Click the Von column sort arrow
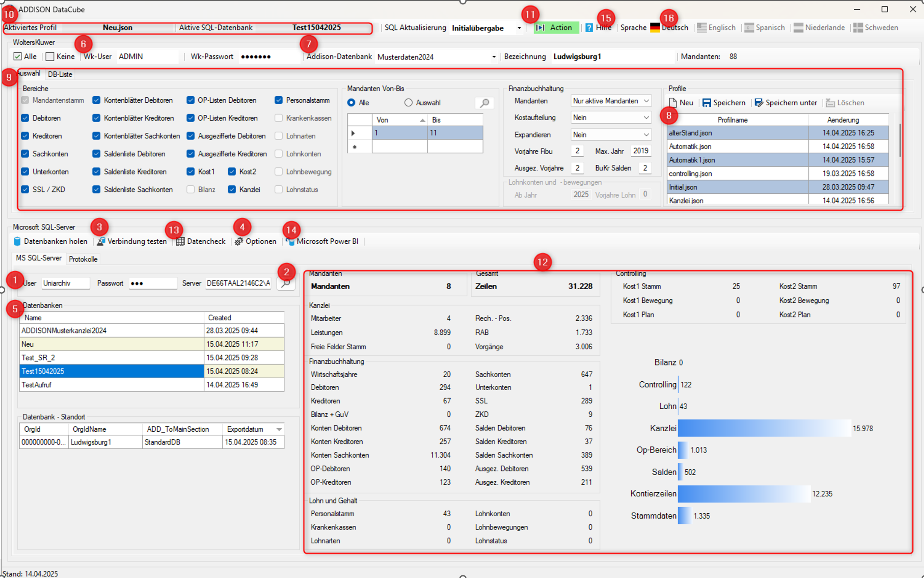This screenshot has height=578, width=924. 422,120
